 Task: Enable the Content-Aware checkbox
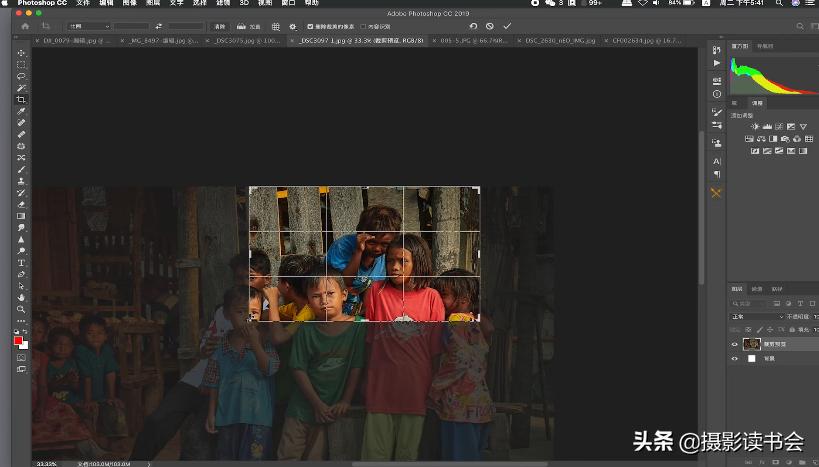click(363, 26)
